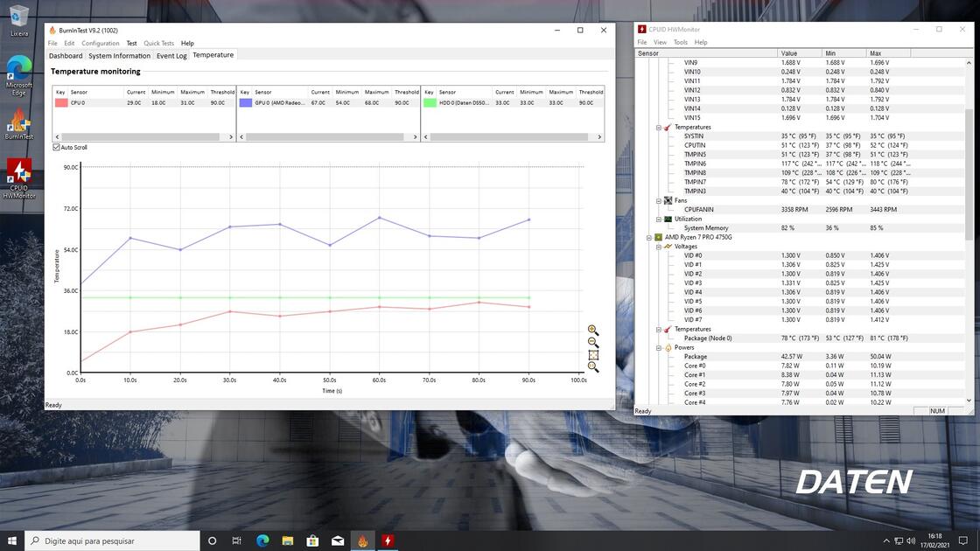Click the red CPU 0 color key
The height and width of the screenshot is (551, 980).
[x=61, y=102]
